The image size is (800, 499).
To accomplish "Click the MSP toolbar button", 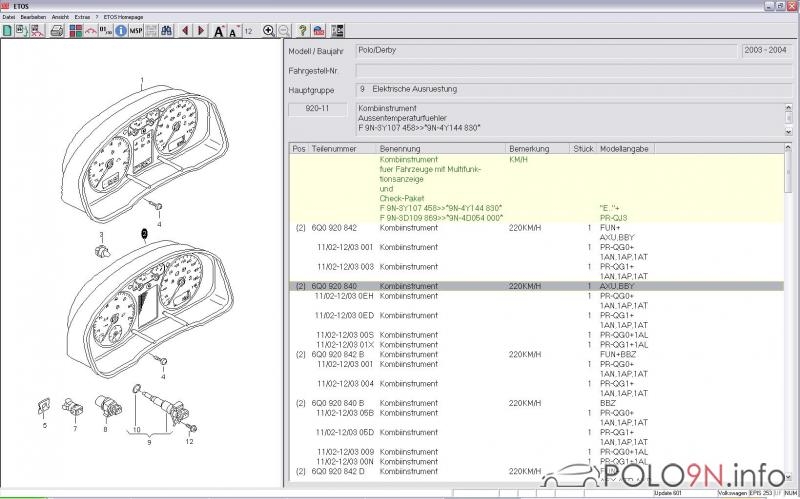I will [136, 31].
